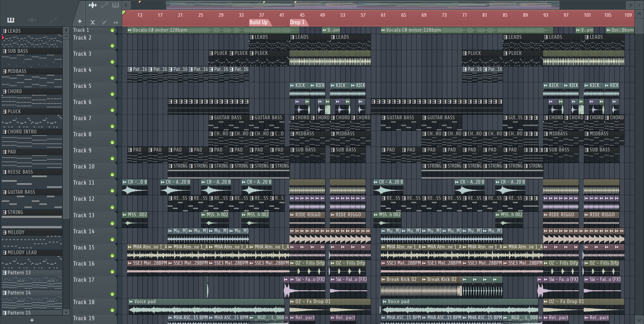
Task: Select the Drop 1 timeline marker
Action: (x=297, y=22)
